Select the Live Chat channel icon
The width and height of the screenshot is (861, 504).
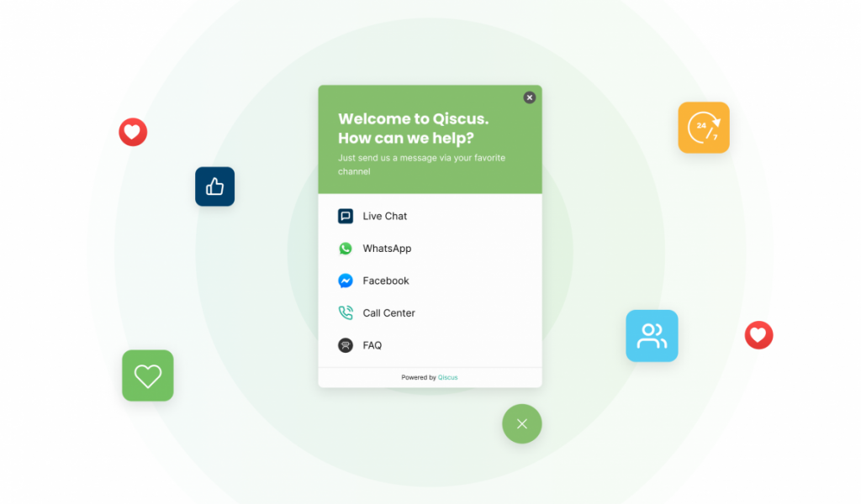click(346, 216)
